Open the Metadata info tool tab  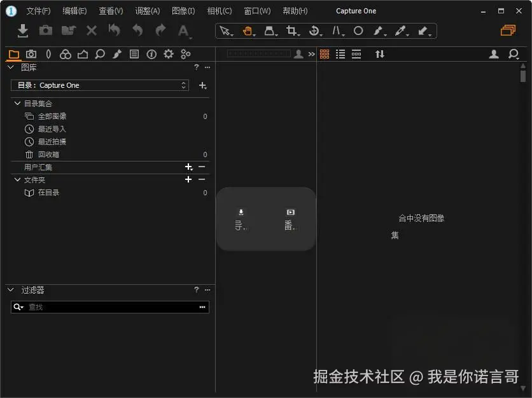151,54
